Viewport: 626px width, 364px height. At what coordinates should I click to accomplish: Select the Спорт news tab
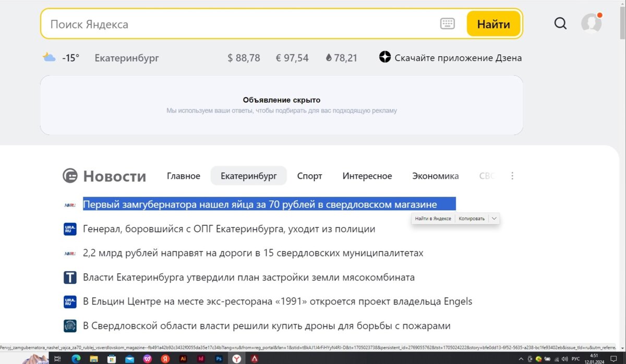pyautogui.click(x=310, y=176)
